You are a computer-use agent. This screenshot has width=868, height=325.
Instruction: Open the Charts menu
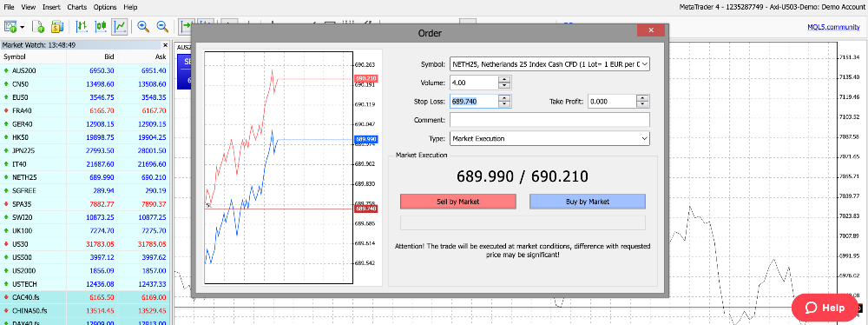[x=76, y=7]
